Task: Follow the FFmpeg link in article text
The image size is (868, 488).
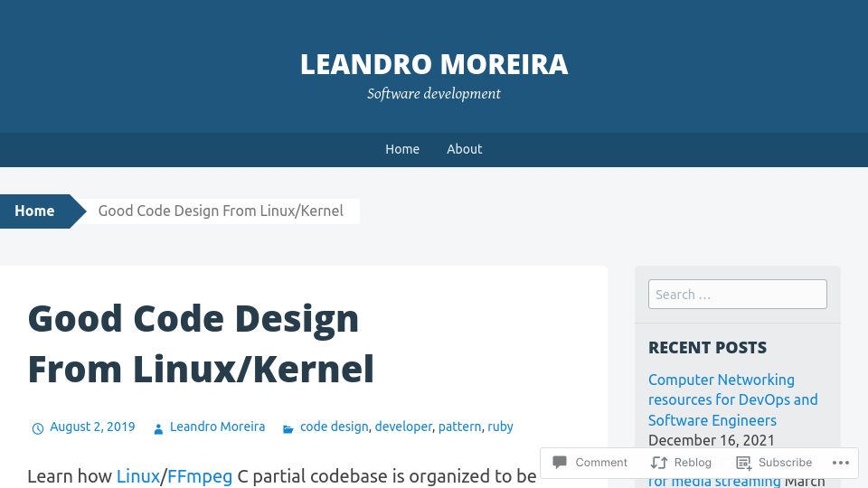Action: pos(200,476)
